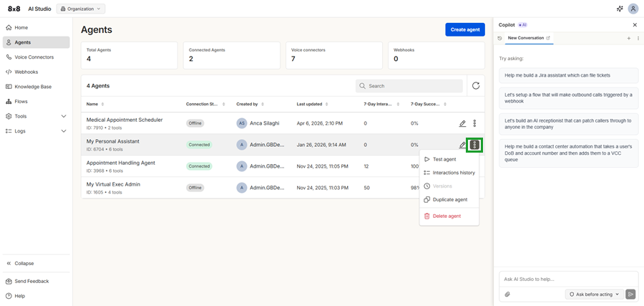Click the Connected Agents card

click(232, 55)
